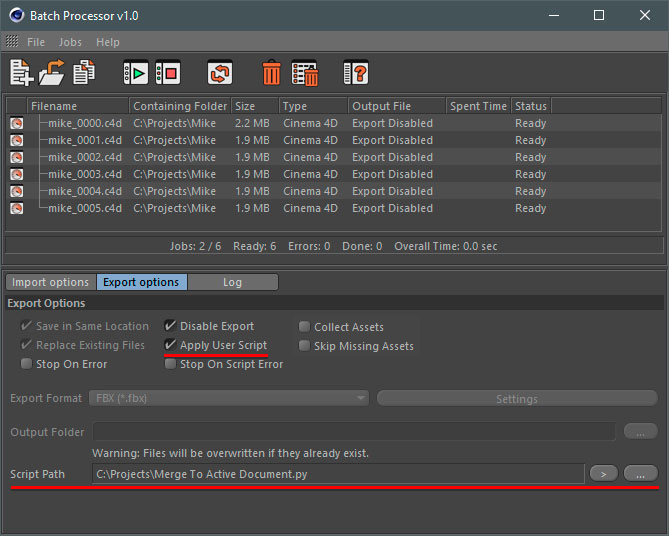The width and height of the screenshot is (669, 536).
Task: Clear the whole job list icon
Action: pos(305,73)
